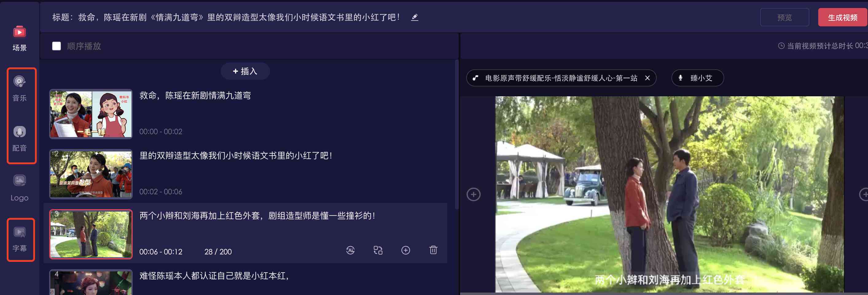868x295 pixels.
Task: Click the scene list vertical scrollbar
Action: click(457, 135)
